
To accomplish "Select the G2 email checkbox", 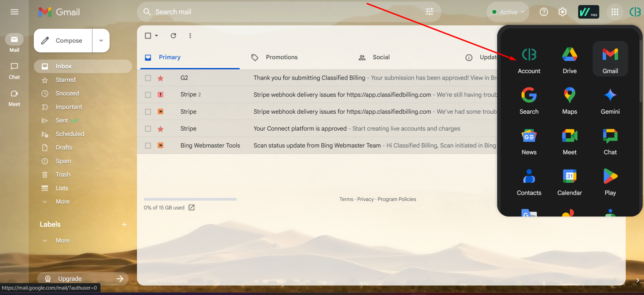I will pos(148,78).
